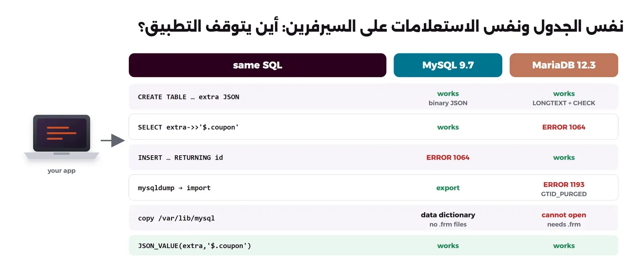Screen dimensions: 644x271
Task: Click the "export" cell
Action: tap(448, 188)
